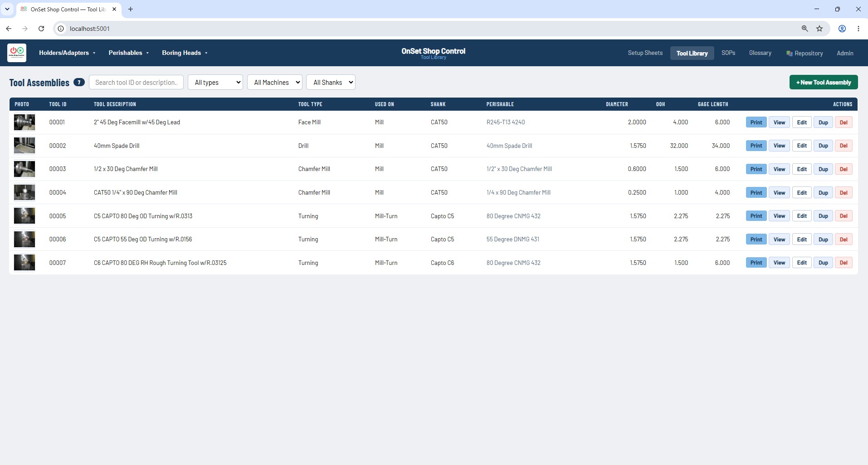The width and height of the screenshot is (868, 465).
Task: Expand the All Shanks filter dropdown
Action: (x=331, y=82)
